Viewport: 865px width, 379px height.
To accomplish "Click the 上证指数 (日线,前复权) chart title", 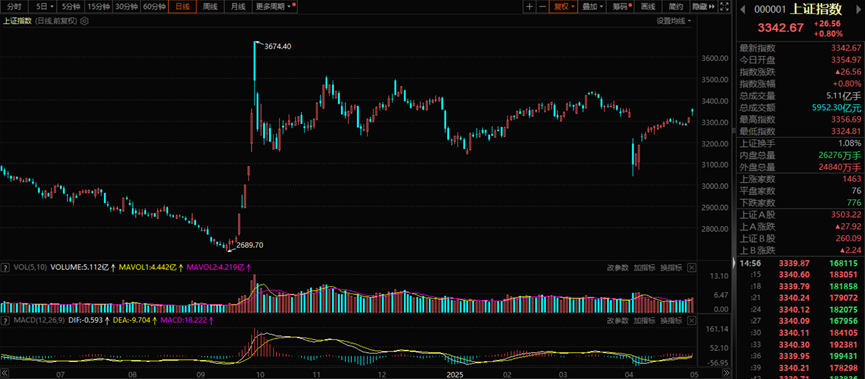I will click(x=40, y=21).
